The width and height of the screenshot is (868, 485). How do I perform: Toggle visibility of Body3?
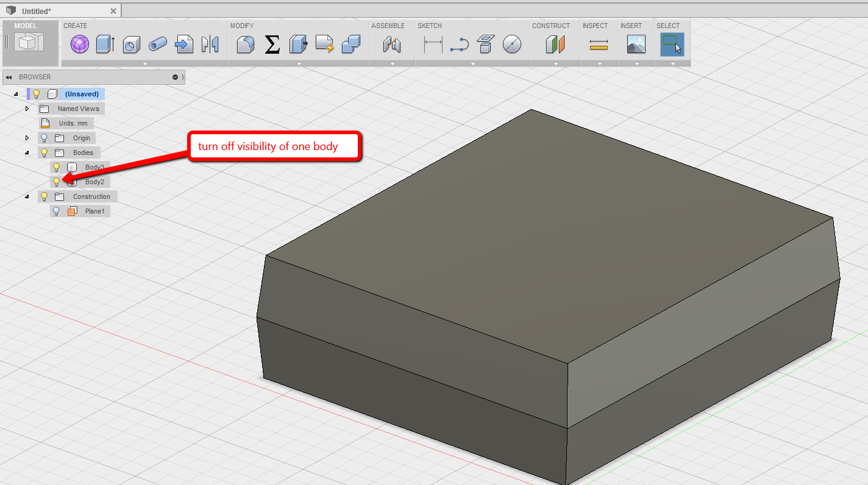57,167
